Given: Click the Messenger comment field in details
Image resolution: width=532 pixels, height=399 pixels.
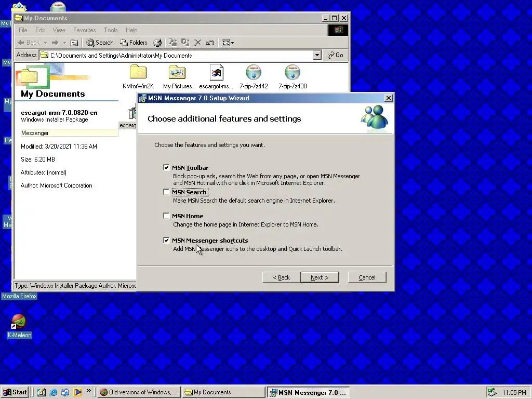Looking at the screenshot, I should pyautogui.click(x=69, y=133).
